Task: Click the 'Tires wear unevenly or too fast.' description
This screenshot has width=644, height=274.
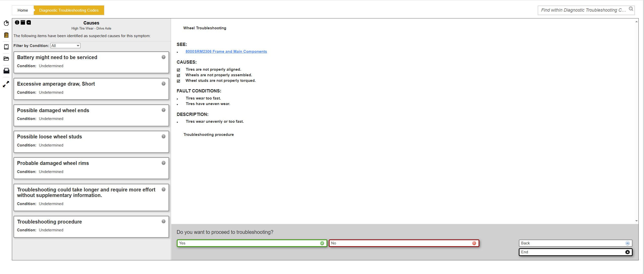Action: 215,121
